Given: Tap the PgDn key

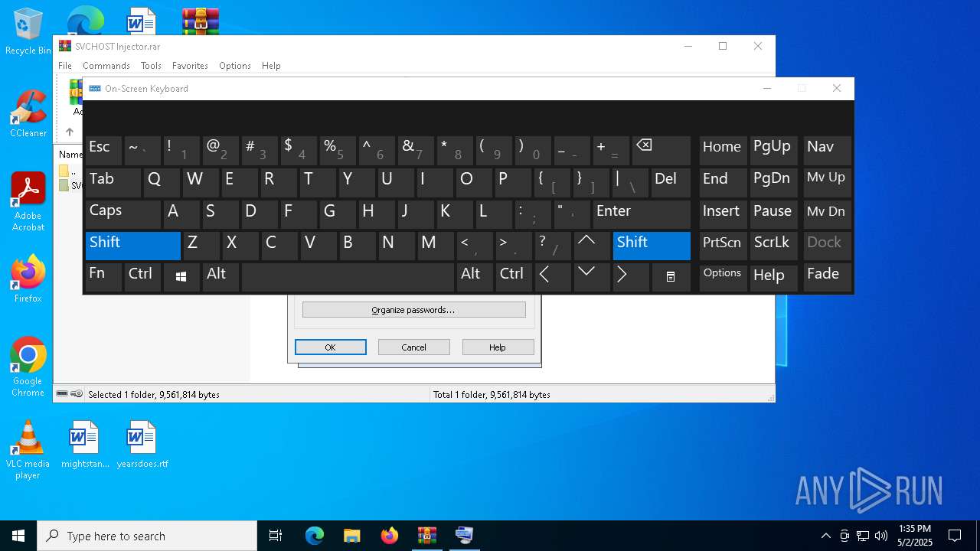Looking at the screenshot, I should click(x=774, y=183).
